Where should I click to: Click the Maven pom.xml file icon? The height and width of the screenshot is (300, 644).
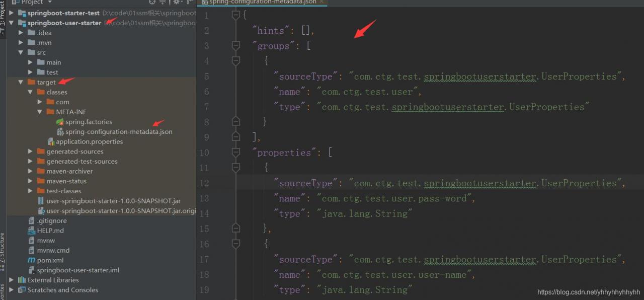pyautogui.click(x=32, y=260)
